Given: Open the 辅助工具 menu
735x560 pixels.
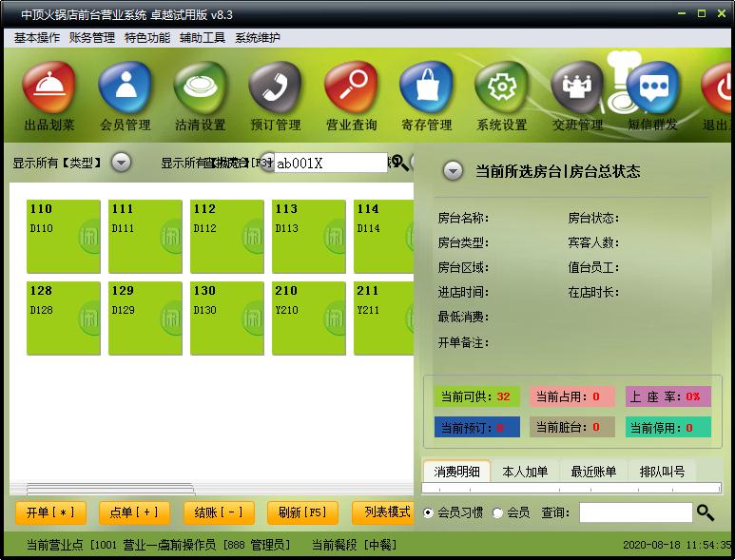Looking at the screenshot, I should pyautogui.click(x=203, y=38).
